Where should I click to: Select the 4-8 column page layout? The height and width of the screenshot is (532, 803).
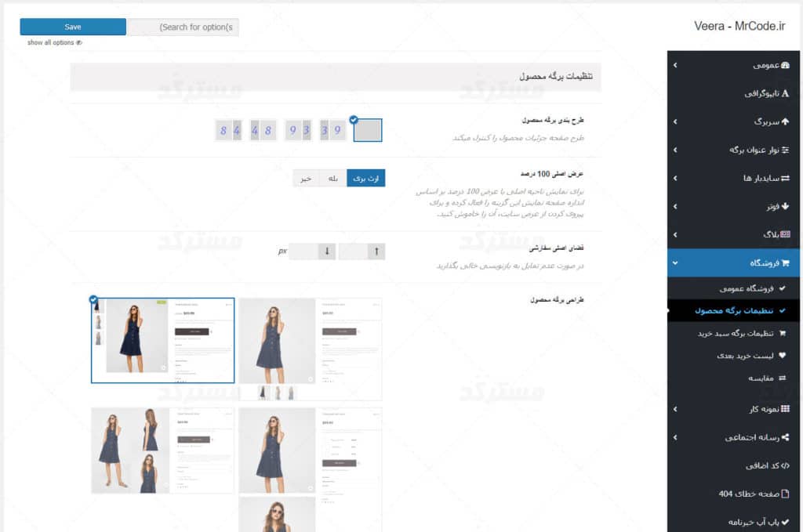coord(263,130)
